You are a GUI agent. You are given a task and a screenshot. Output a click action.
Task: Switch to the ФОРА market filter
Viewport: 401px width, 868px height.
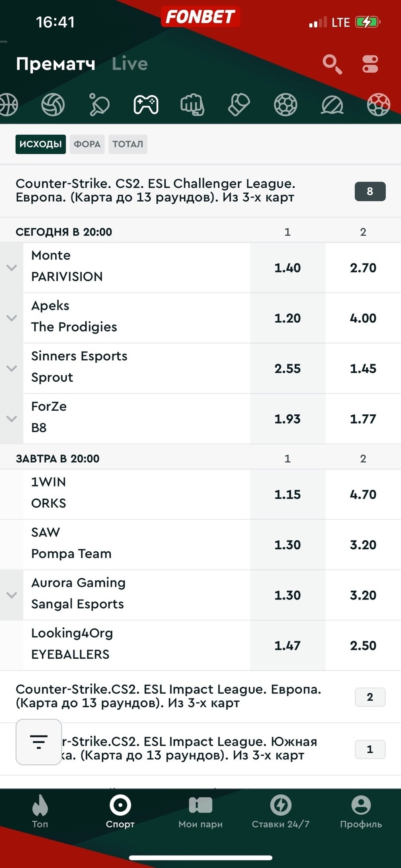tap(87, 144)
